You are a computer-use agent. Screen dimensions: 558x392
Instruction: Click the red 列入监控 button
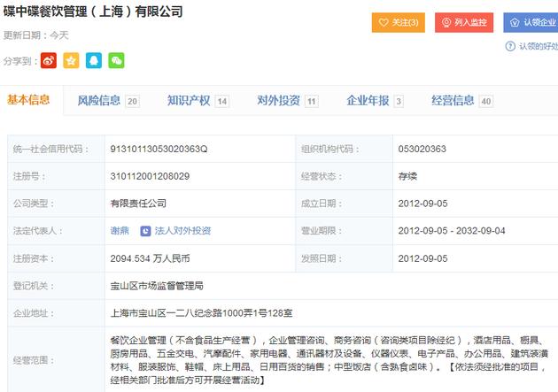(x=464, y=22)
